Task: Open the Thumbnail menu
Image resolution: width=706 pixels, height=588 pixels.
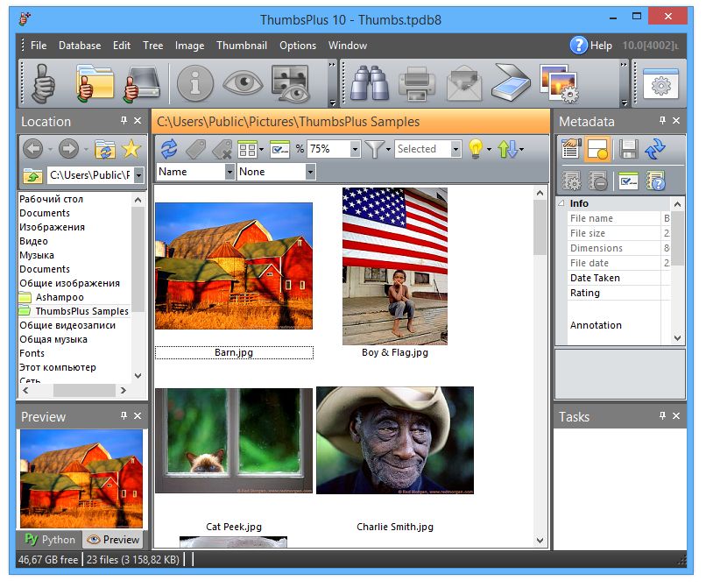Action: coord(241,46)
